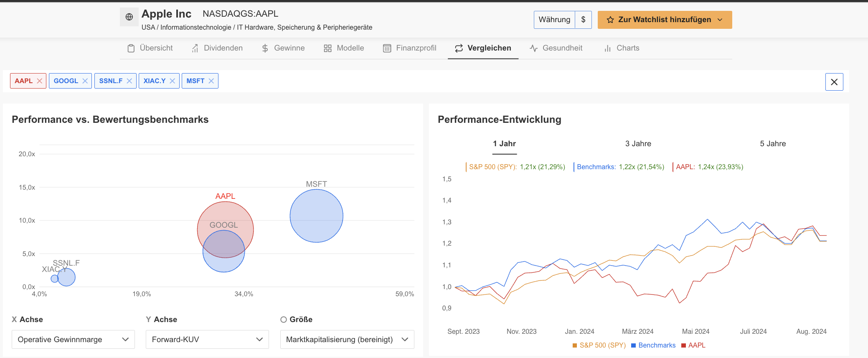Click the Dividenden growth icon
Screen dimensions: 868x358
tap(195, 48)
